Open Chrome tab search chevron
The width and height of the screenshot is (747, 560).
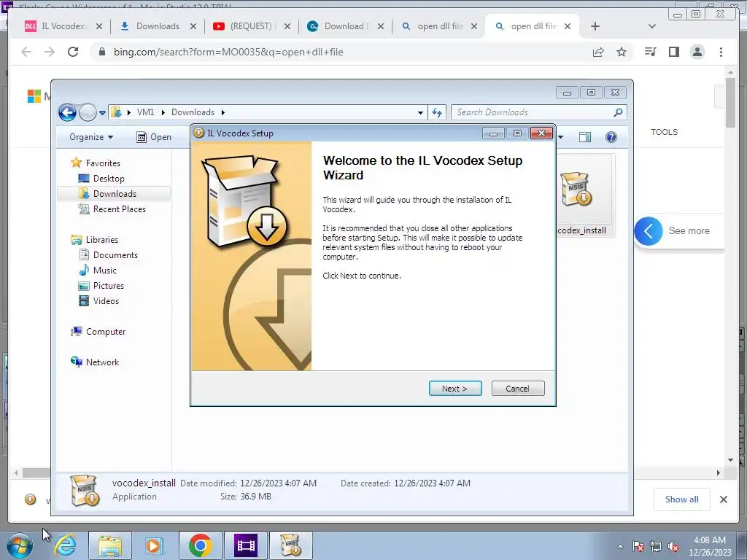click(x=652, y=26)
